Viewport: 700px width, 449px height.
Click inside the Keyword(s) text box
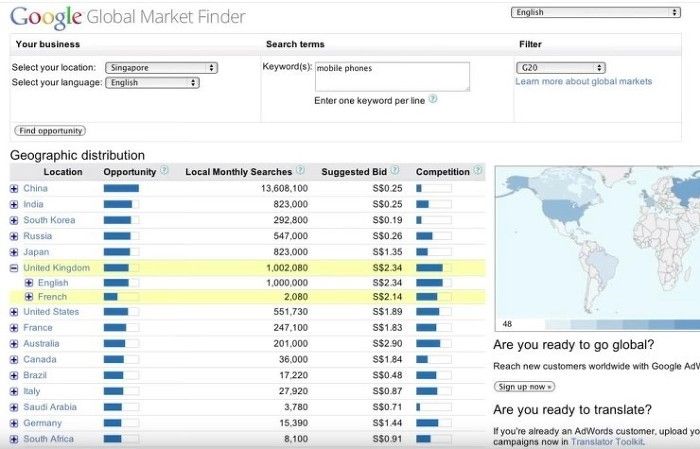(392, 77)
